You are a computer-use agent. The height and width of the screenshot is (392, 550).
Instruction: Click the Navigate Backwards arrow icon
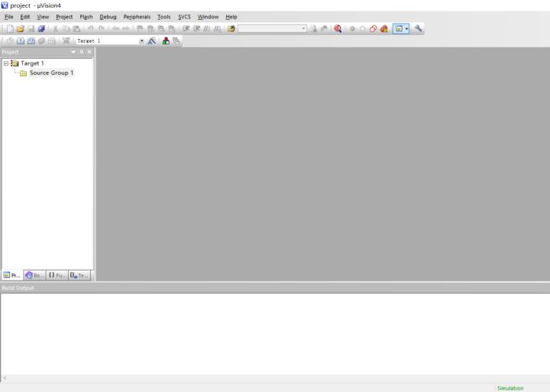click(115, 29)
